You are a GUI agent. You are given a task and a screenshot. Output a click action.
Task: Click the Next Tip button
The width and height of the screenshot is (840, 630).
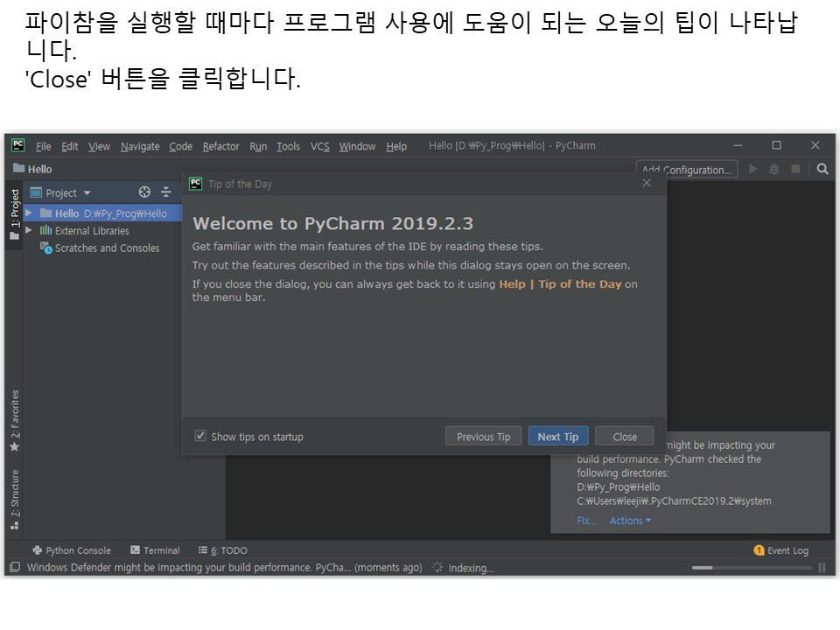(557, 437)
